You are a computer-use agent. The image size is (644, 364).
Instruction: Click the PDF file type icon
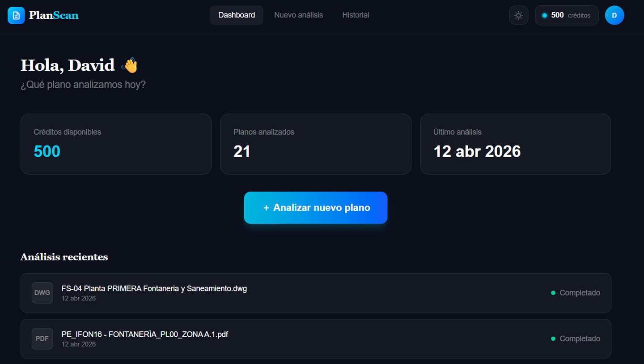point(42,338)
